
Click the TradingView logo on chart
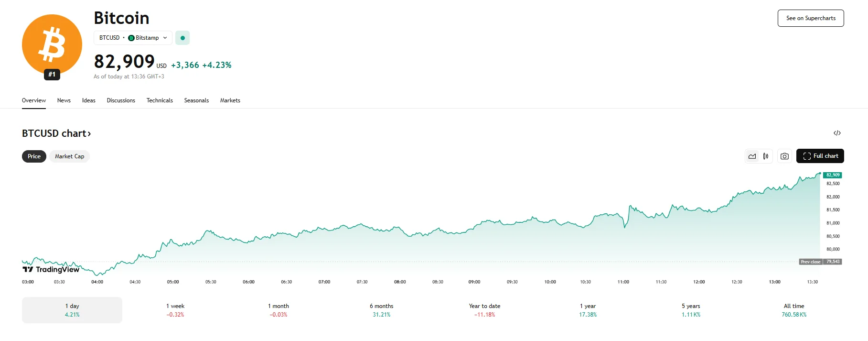pos(51,269)
